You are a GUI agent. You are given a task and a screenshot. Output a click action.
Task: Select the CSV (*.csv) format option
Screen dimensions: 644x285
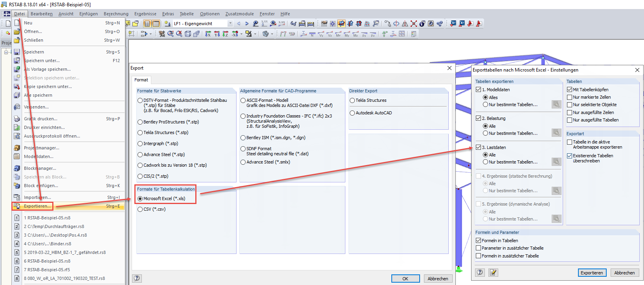140,209
